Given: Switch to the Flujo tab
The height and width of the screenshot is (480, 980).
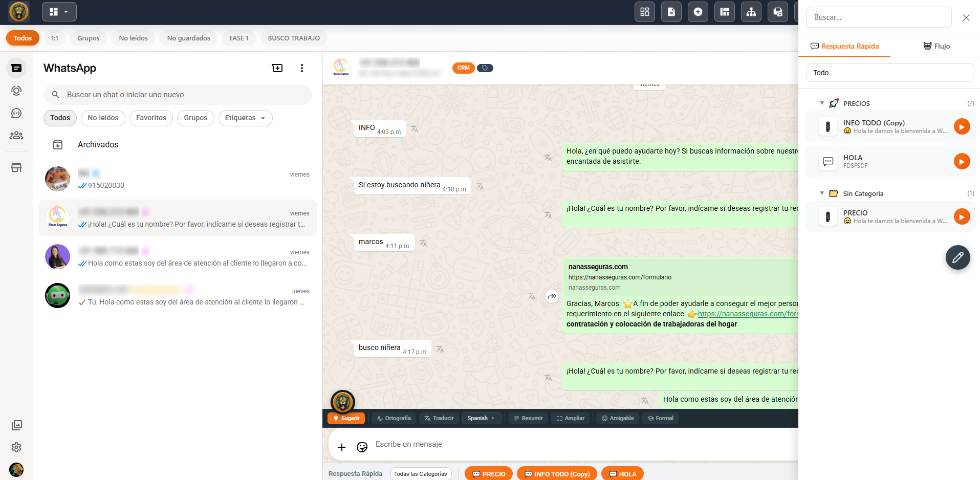Looking at the screenshot, I should pyautogui.click(x=937, y=46).
